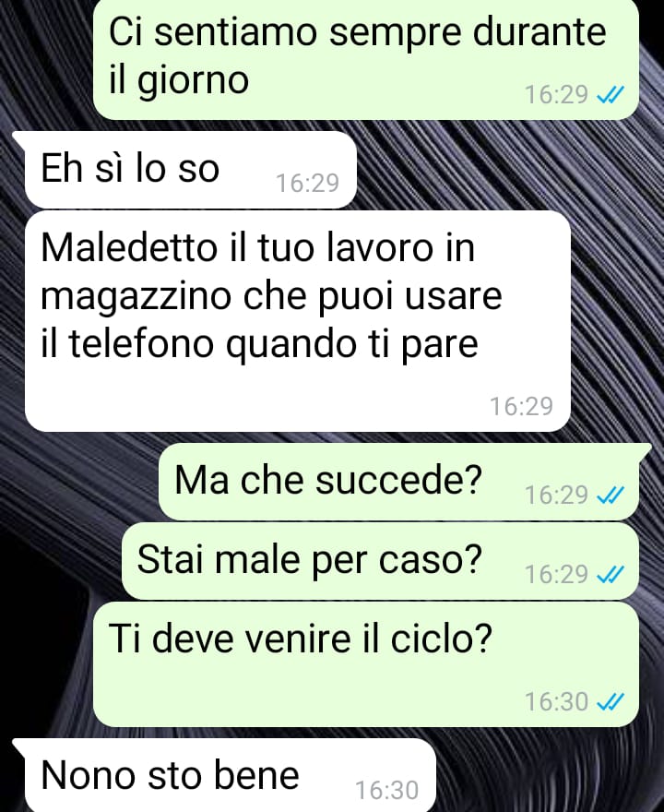Tap the word 'magazzino' in received message
The width and height of the screenshot is (664, 812).
(x=136, y=297)
